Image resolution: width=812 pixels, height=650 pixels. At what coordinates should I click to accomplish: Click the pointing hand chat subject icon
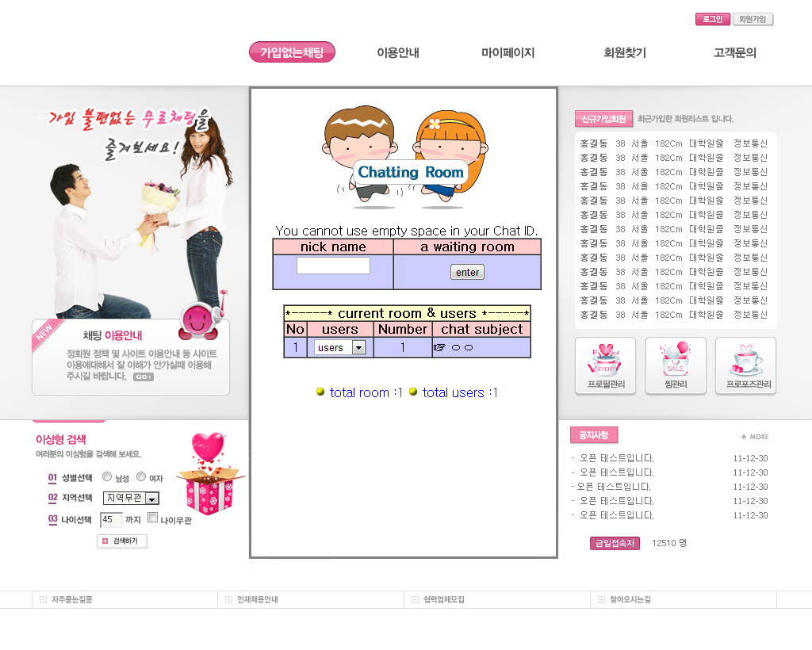(x=439, y=347)
